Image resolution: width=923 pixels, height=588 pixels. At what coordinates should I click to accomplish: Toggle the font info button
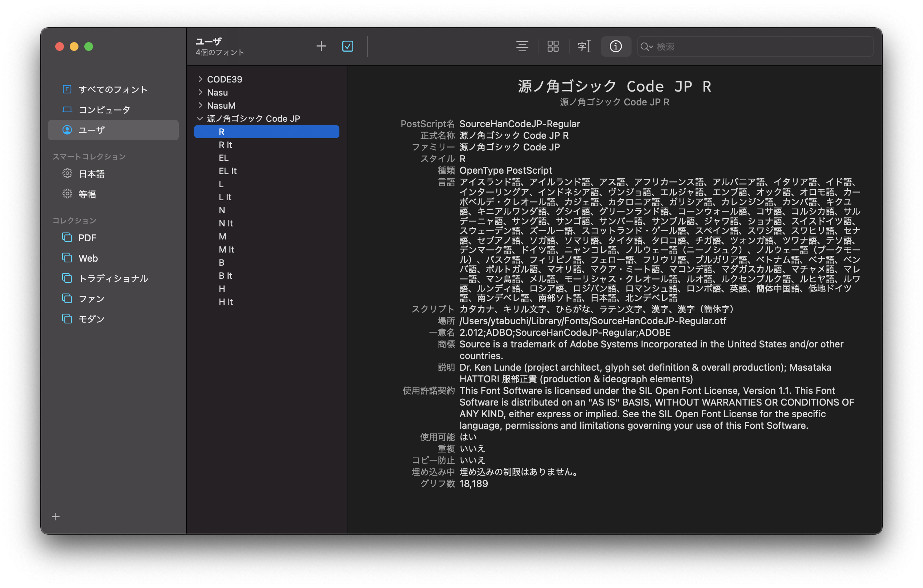616,47
